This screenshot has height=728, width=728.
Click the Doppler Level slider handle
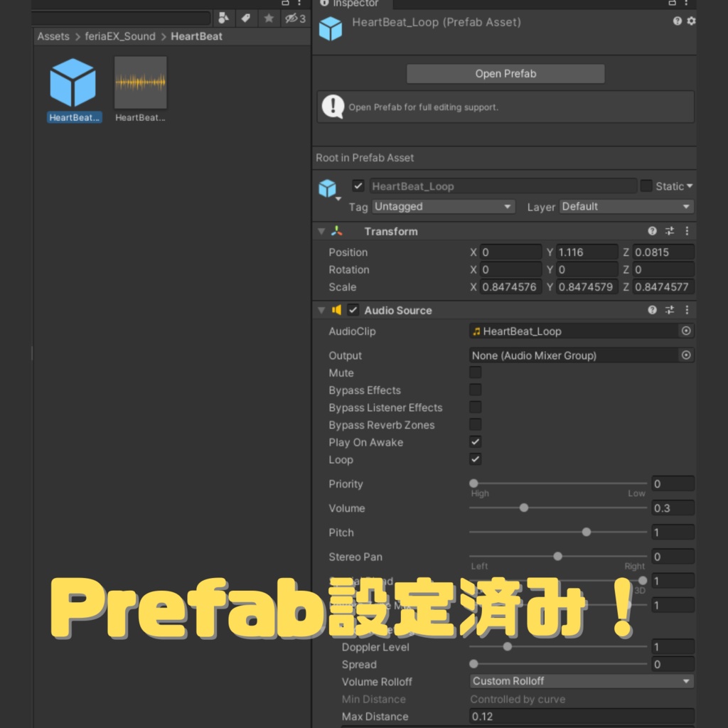pyautogui.click(x=508, y=646)
